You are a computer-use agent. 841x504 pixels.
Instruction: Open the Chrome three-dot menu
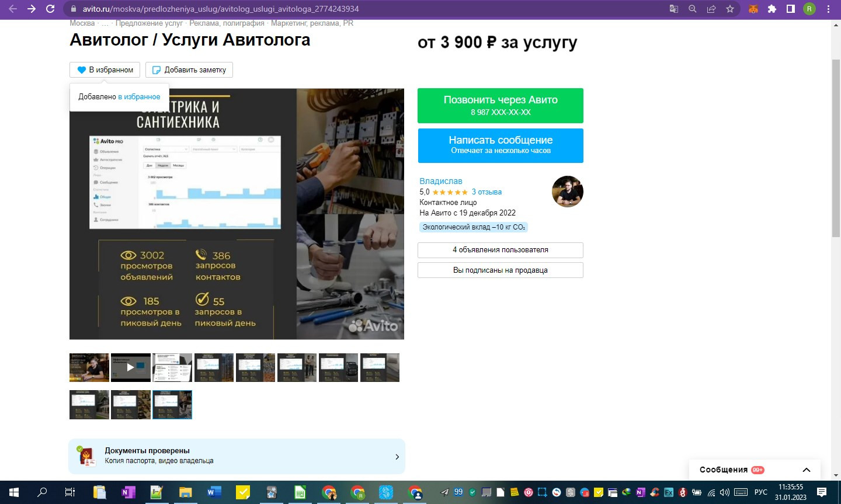coord(828,9)
